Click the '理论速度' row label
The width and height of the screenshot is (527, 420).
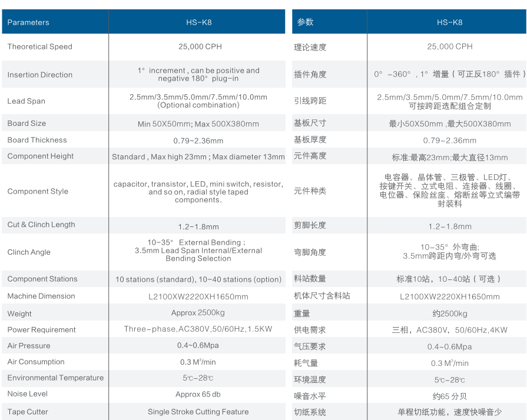[310, 47]
